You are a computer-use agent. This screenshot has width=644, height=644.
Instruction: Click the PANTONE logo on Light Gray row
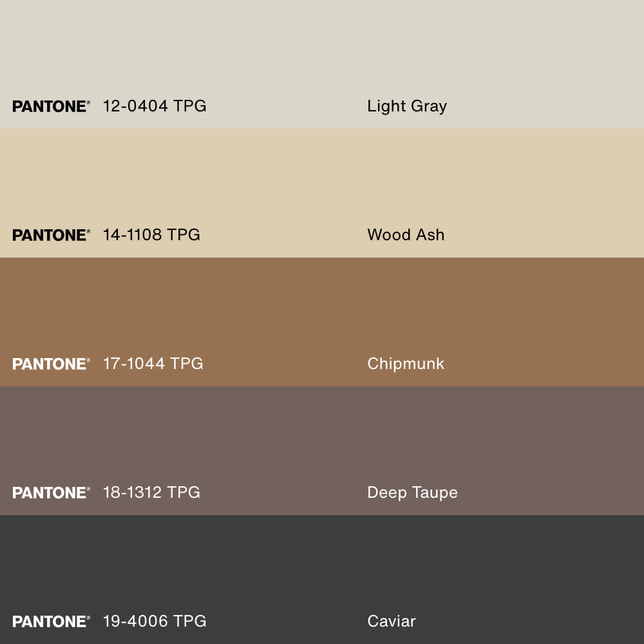(51, 106)
